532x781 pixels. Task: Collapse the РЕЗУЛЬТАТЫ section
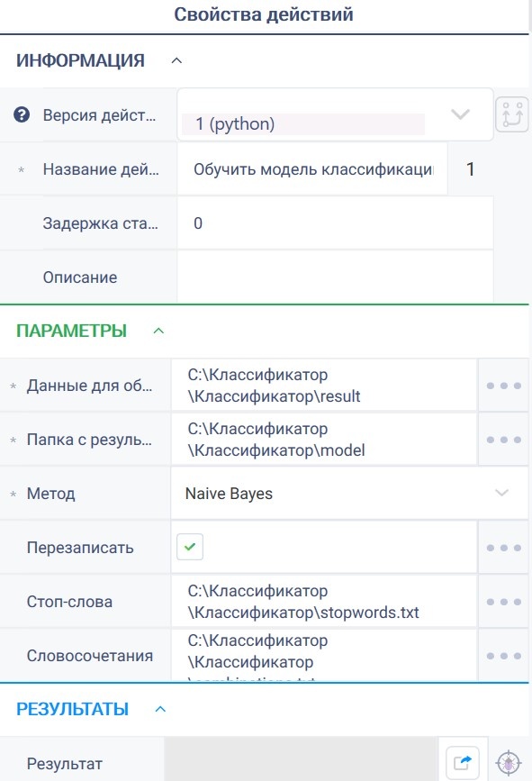160,709
